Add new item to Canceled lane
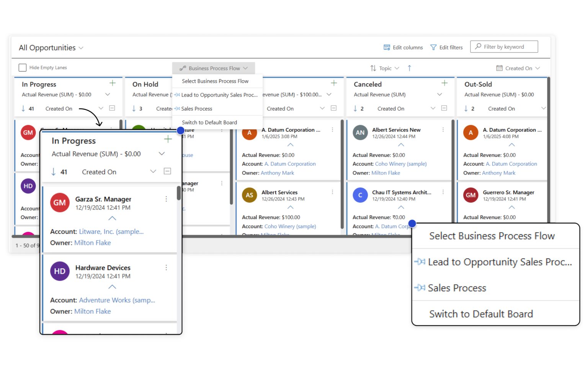The image size is (588, 368). tap(444, 83)
